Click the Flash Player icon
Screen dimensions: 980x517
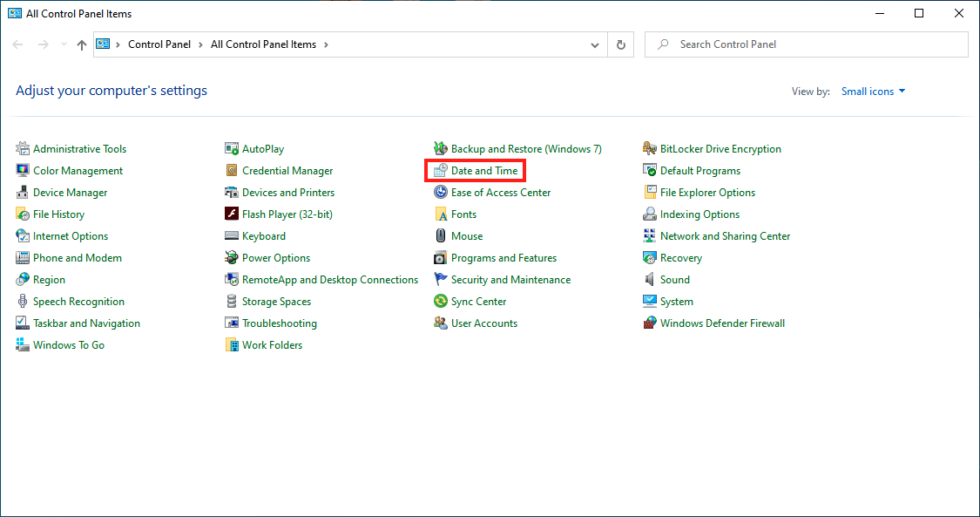(232, 214)
